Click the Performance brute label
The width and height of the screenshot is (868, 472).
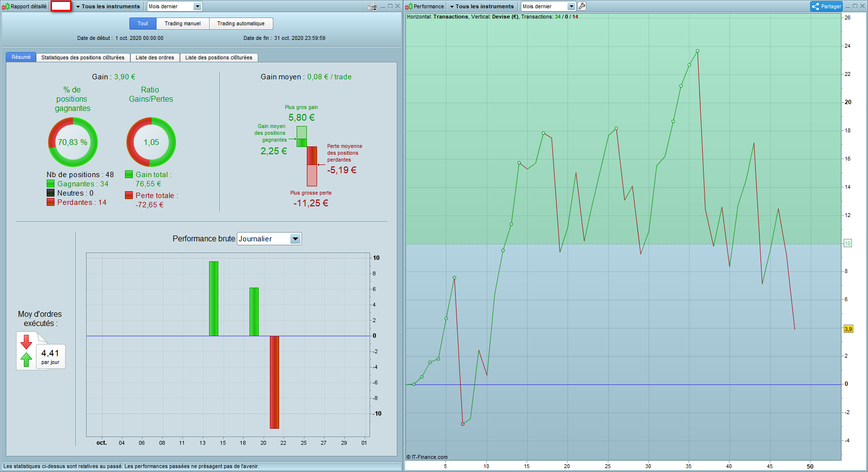[x=204, y=239]
